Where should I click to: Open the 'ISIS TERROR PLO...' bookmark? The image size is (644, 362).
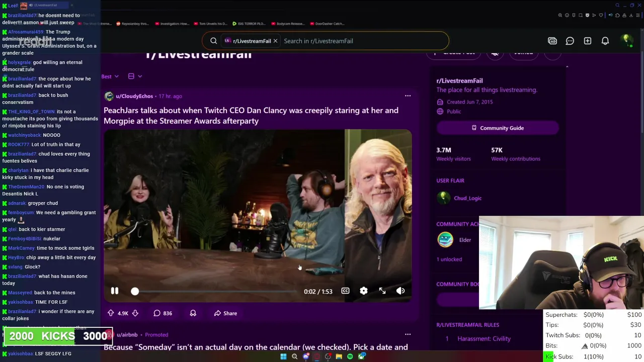[x=249, y=24]
